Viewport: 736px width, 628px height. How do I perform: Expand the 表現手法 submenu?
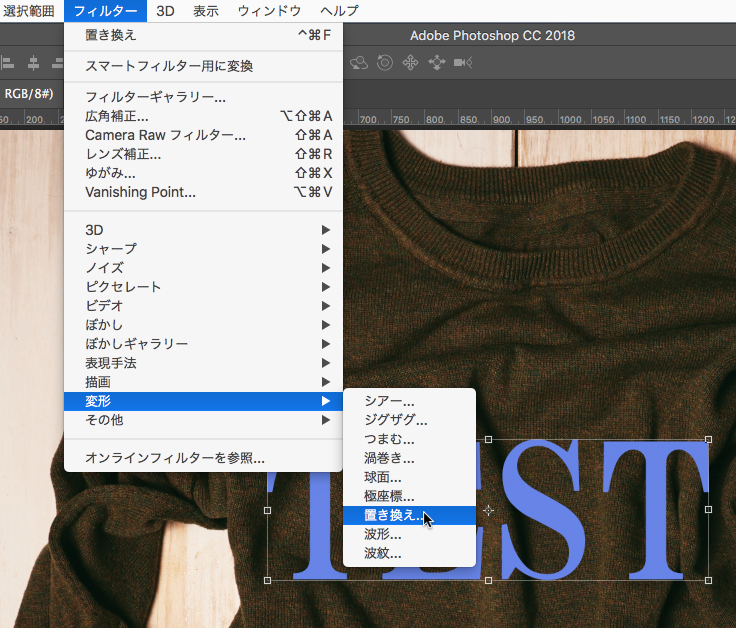[203, 363]
